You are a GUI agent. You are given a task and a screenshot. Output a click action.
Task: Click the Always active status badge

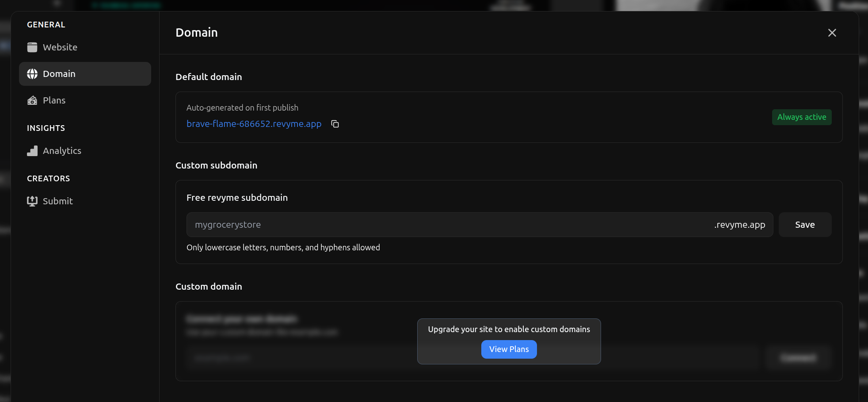[x=801, y=117]
